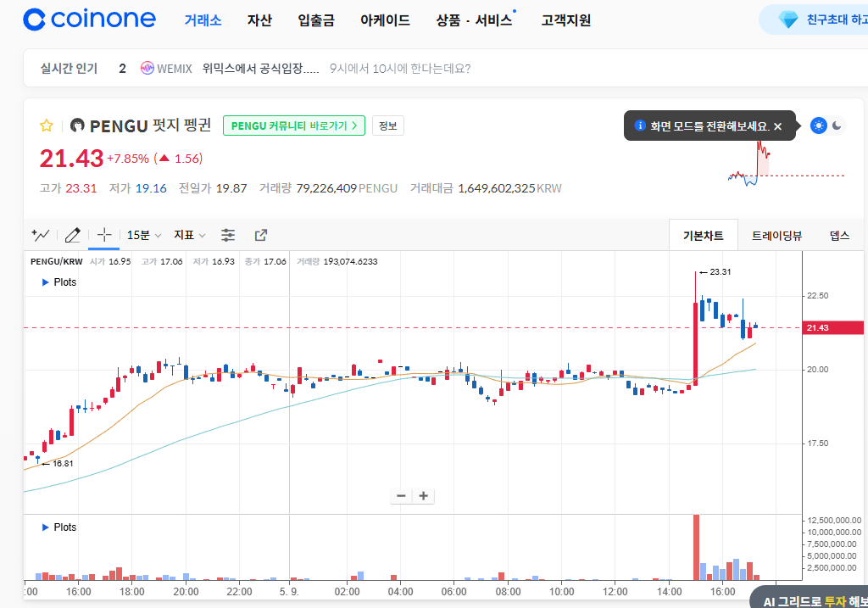
Task: Expand Plots in price chart
Action: click(x=58, y=282)
